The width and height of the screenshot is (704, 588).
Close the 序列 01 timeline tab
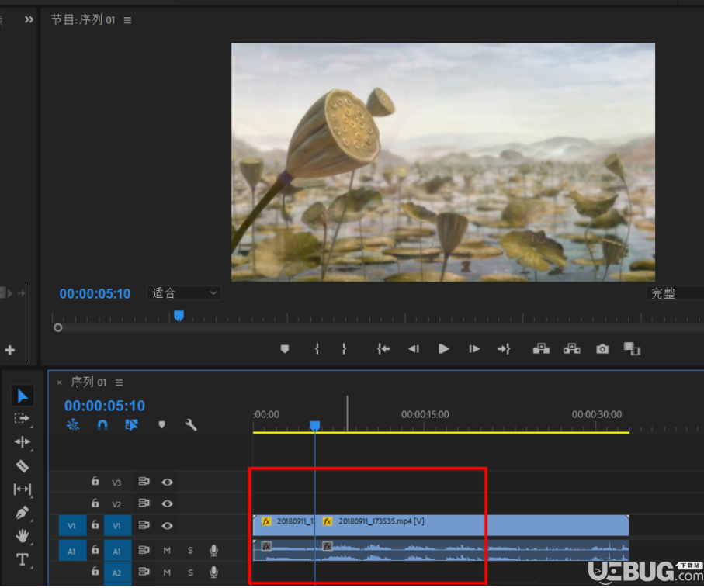pos(59,382)
